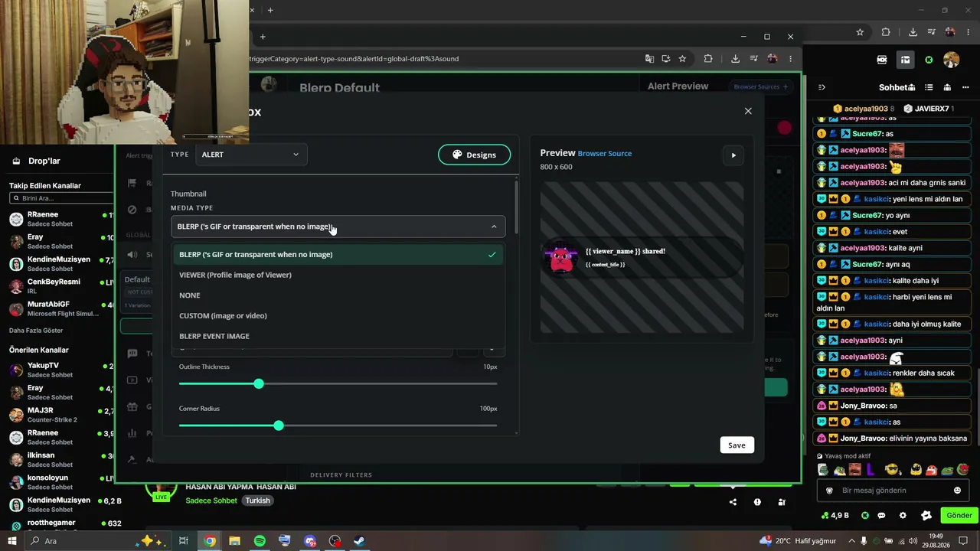The image size is (980, 551).
Task: Open media controls in popup browser window
Action: coord(754,59)
